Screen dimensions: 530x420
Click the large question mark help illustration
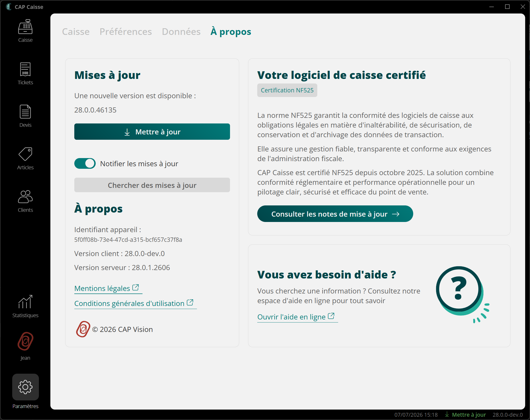click(x=462, y=294)
